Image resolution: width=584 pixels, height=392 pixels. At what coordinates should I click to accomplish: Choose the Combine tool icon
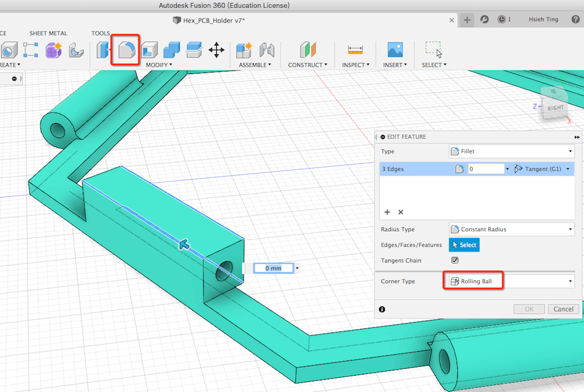[x=172, y=50]
